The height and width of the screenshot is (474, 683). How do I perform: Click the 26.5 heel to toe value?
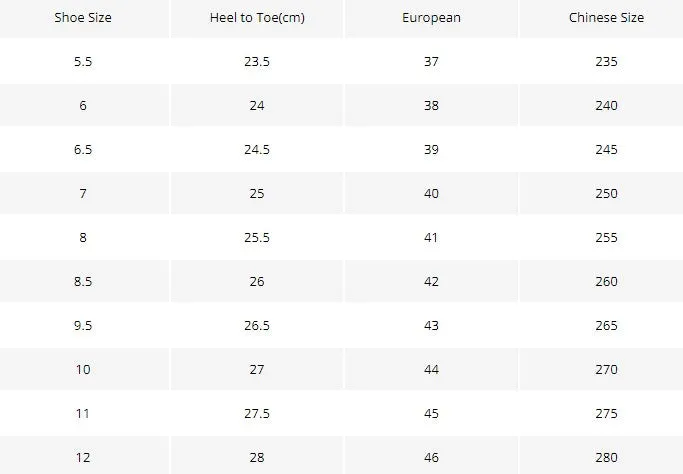pos(257,325)
